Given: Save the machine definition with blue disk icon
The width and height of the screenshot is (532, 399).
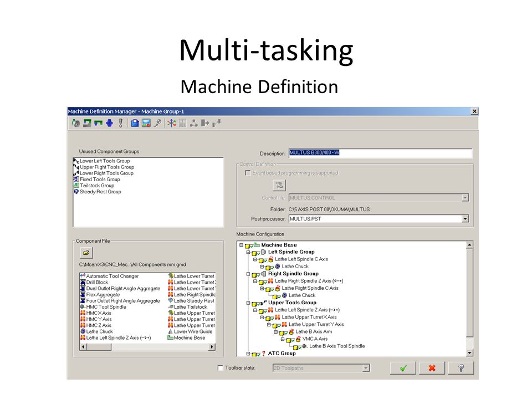Looking at the screenshot, I should click(x=135, y=123).
